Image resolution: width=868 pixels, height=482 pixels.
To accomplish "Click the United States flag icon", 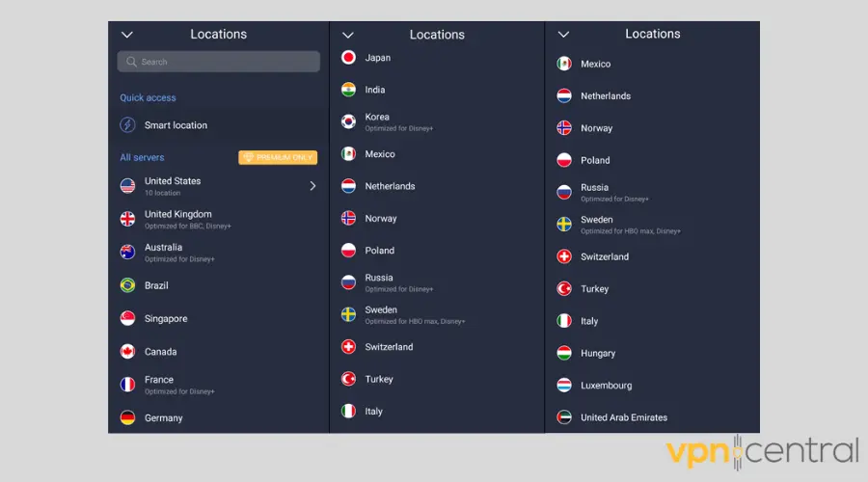I will click(x=128, y=186).
